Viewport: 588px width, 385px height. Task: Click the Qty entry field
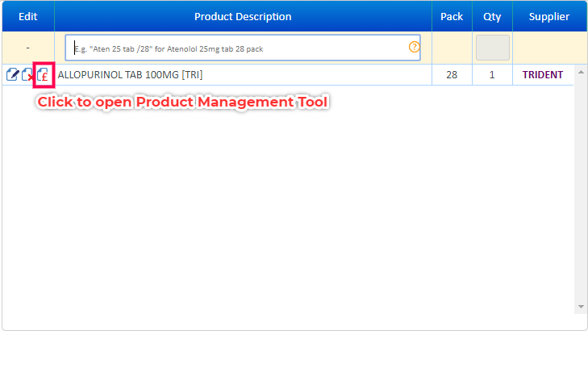point(492,48)
